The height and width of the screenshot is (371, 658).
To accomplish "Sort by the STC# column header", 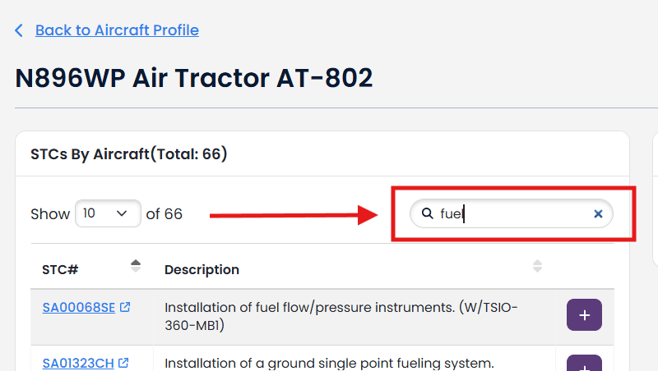I will coord(60,269).
